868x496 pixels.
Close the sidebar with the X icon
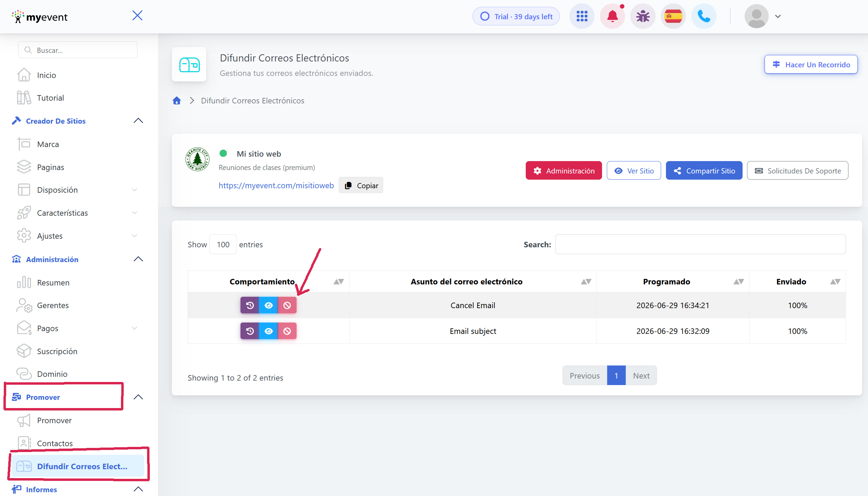click(x=137, y=15)
